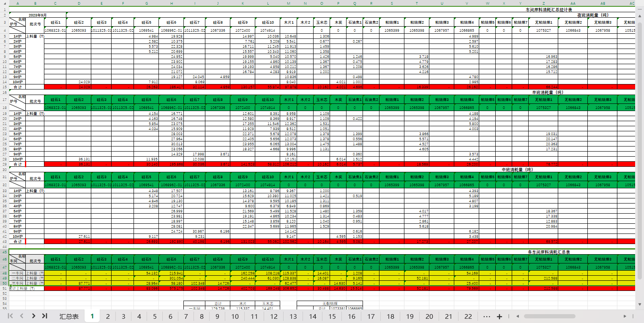Show more sheets via the ellipsis icon
The height and width of the screenshot is (323, 644).
(486, 317)
